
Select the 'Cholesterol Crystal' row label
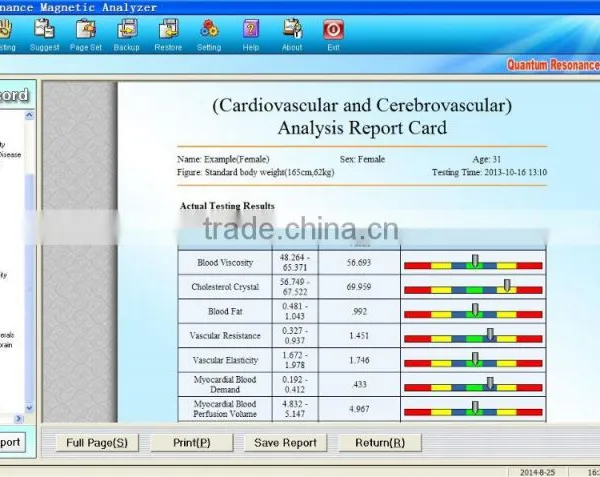225,287
